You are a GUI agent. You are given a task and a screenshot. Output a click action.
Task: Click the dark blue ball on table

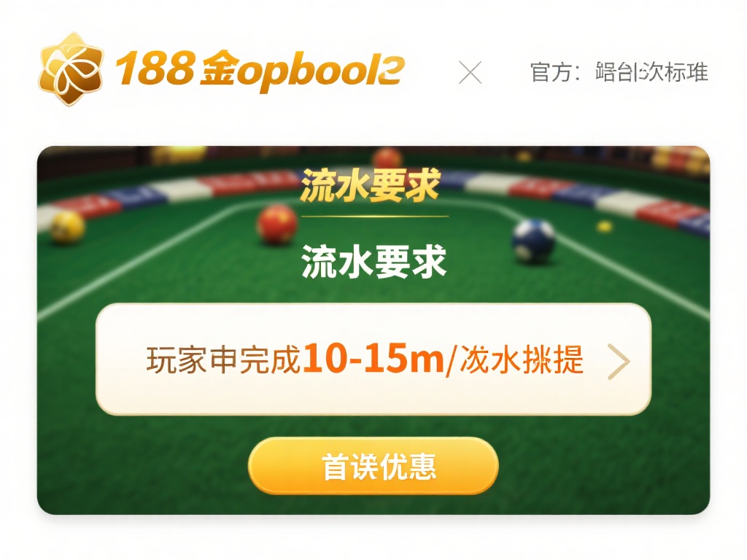[533, 241]
